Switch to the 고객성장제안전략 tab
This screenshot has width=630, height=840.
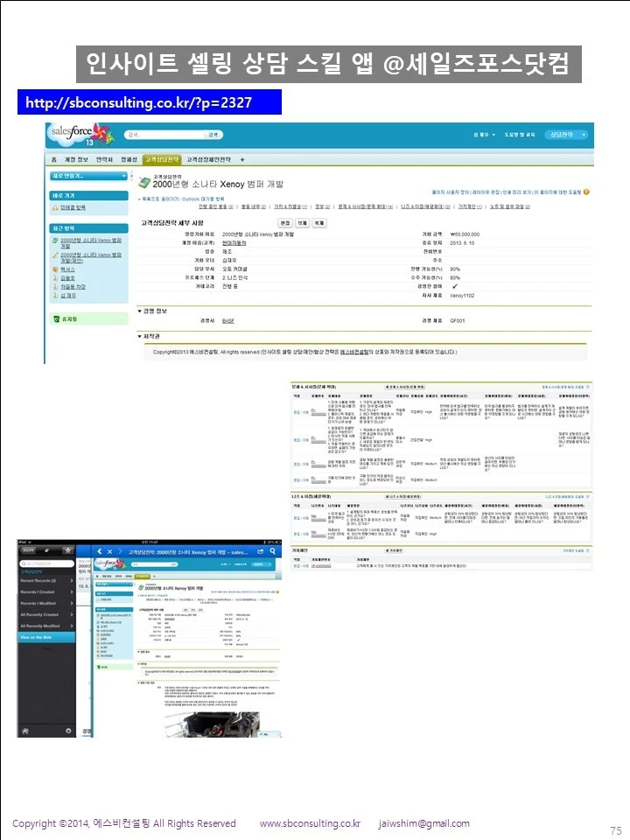click(208, 159)
